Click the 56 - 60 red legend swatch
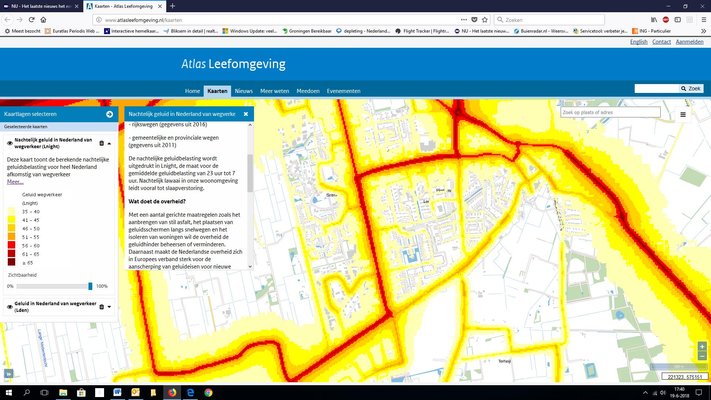This screenshot has width=711, height=400. tap(11, 245)
